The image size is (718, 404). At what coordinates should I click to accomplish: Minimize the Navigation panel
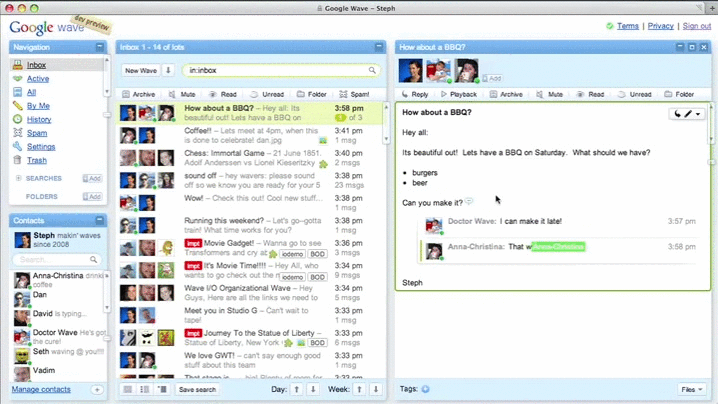(x=100, y=47)
